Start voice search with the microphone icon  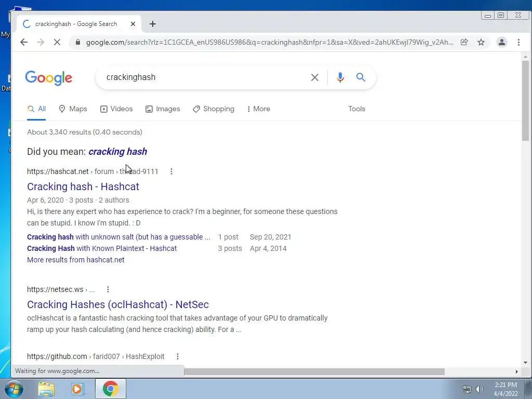pos(340,77)
